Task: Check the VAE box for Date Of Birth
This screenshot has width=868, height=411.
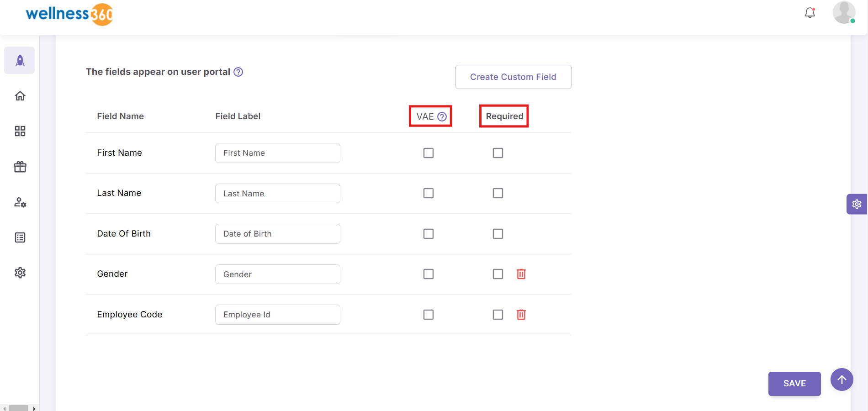Action: [x=429, y=234]
